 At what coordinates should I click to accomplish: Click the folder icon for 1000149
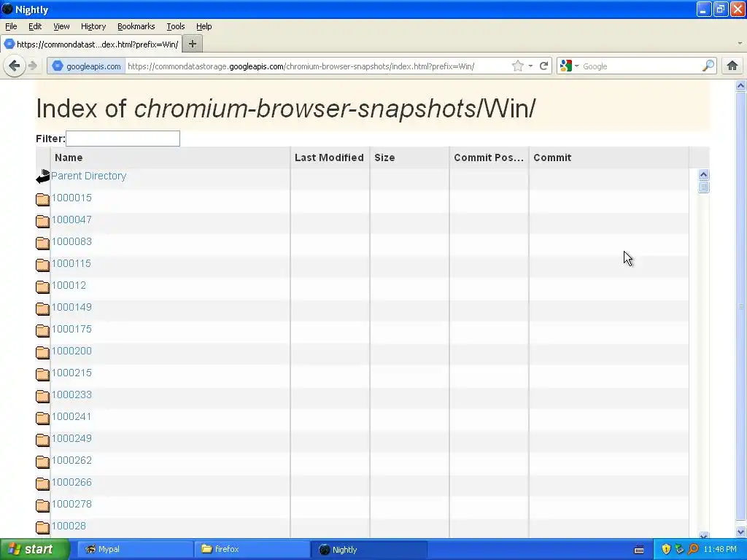42,308
